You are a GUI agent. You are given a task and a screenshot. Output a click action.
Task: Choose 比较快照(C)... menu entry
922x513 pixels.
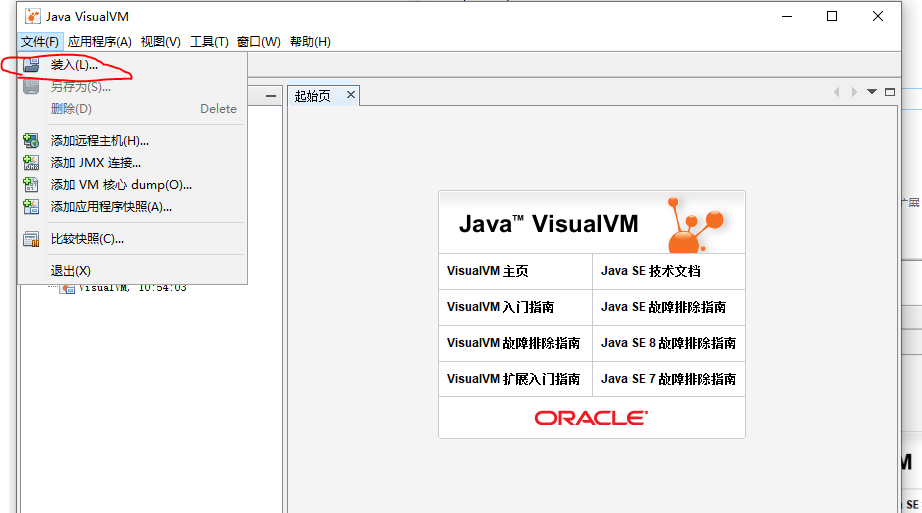coord(132,239)
